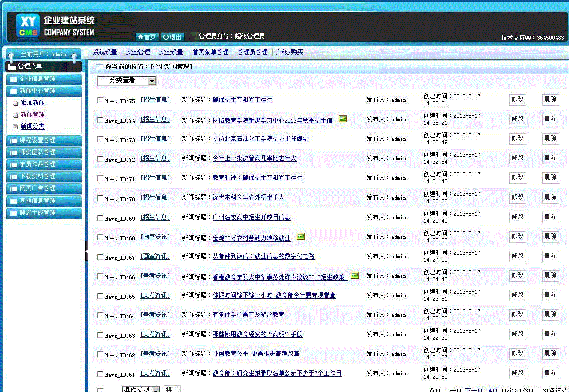
Task: Click the green image icon on News_ID:66
Action: pos(355,275)
